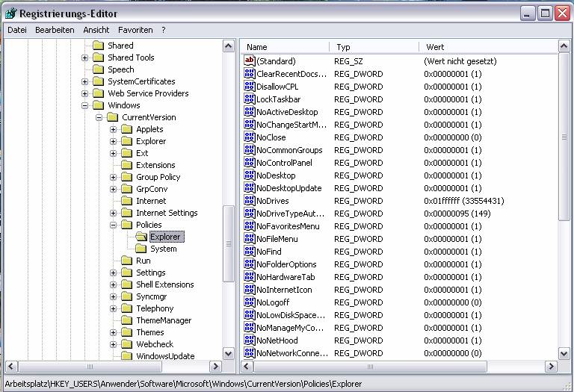
Task: Click the folder icon next to Speech
Action: 98,69
